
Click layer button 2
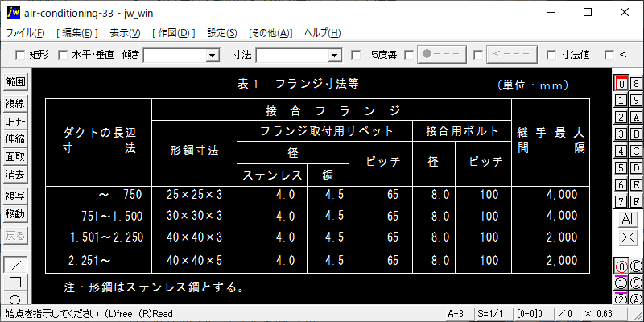pyautogui.click(x=621, y=117)
